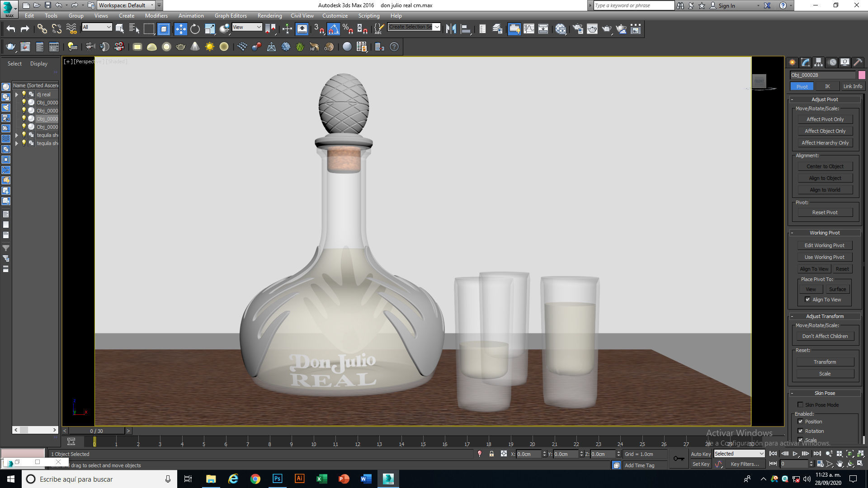Open the Animation menu

coord(191,15)
